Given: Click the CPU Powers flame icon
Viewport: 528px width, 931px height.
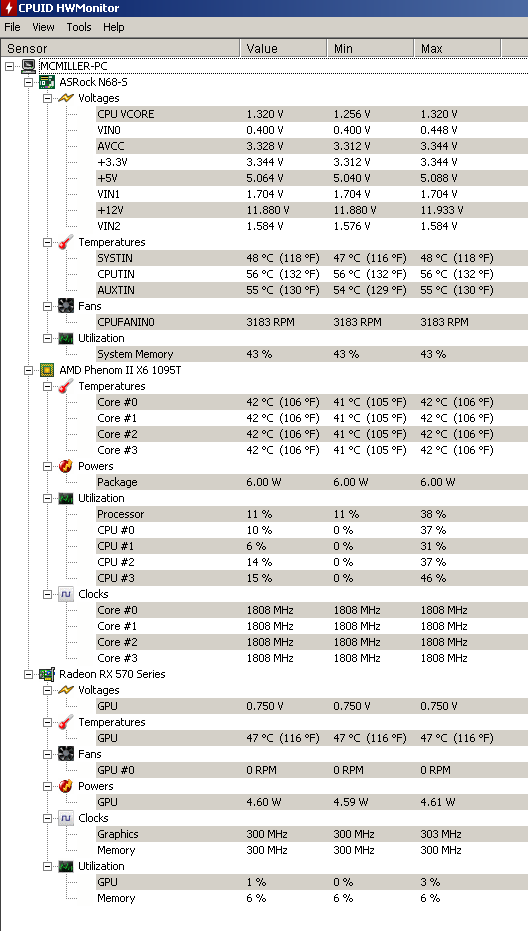Looking at the screenshot, I should (x=66, y=466).
